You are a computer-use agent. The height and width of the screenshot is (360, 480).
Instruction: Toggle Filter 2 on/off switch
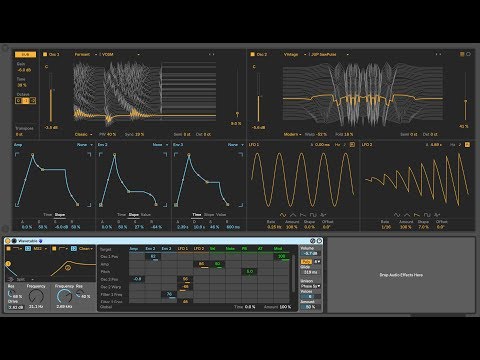coord(54,249)
